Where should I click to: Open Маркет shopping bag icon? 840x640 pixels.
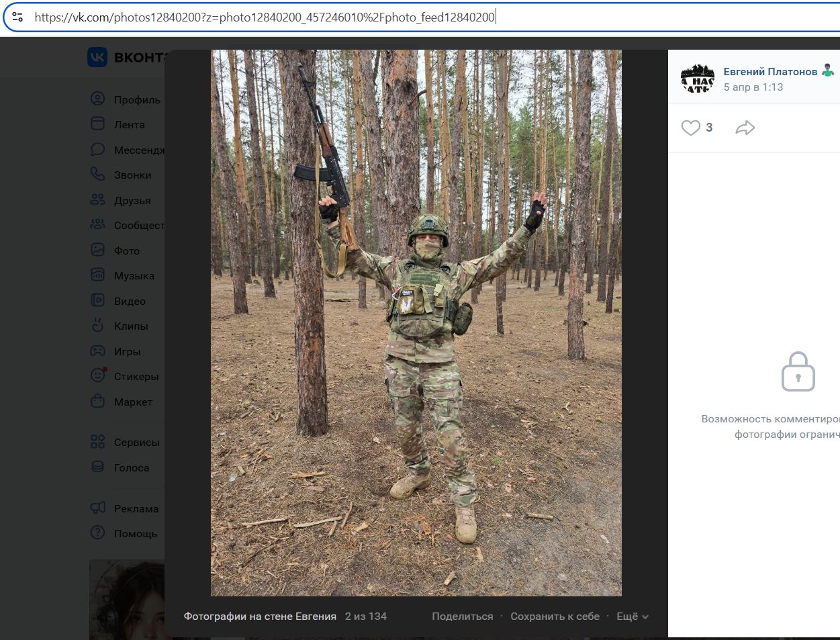point(98,402)
